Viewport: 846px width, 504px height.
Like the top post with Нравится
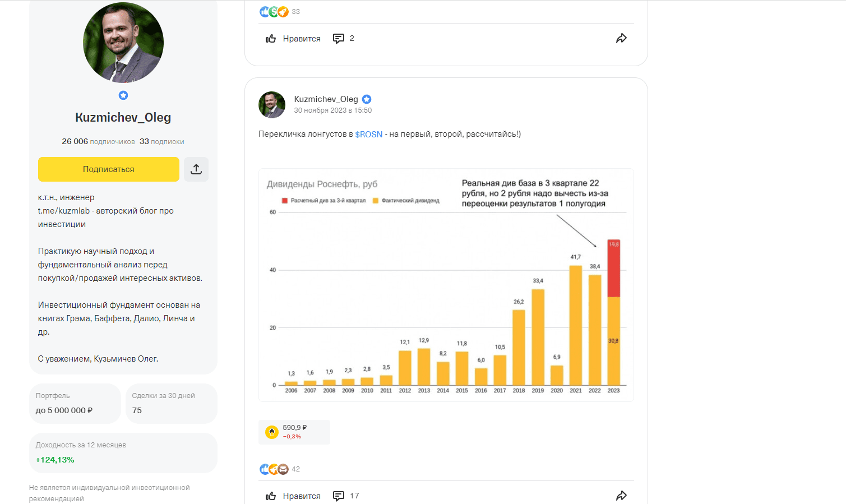click(293, 39)
